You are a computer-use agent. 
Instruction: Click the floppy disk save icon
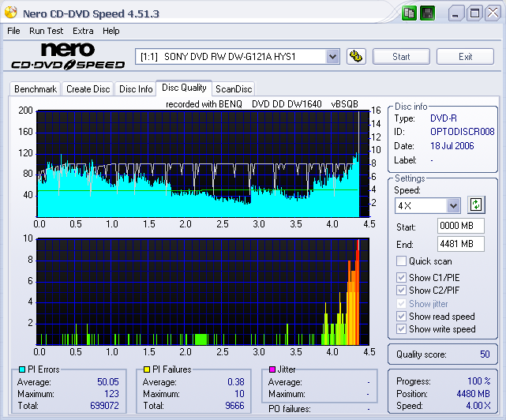tap(427, 13)
